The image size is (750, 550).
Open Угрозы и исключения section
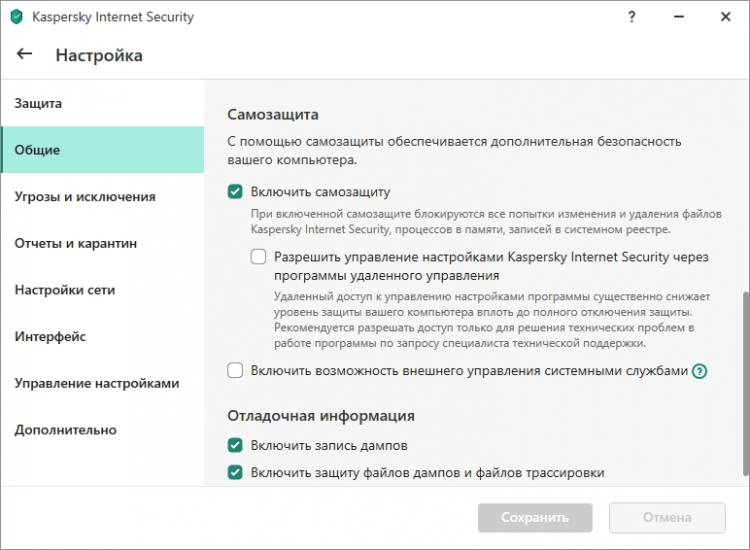pyautogui.click(x=85, y=197)
